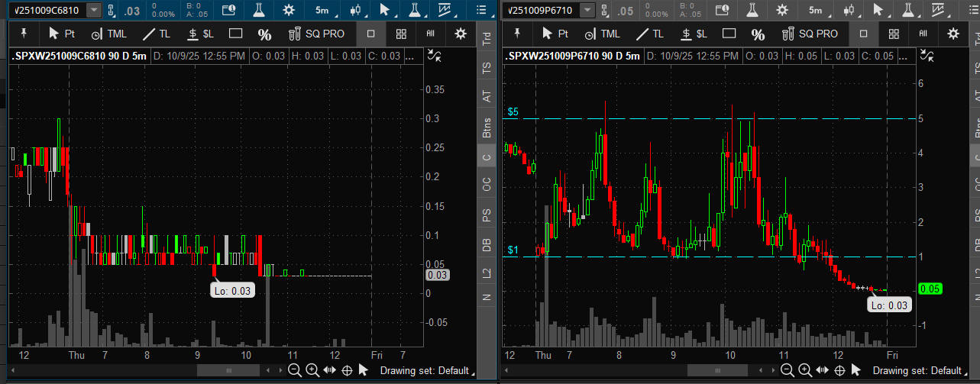Select the % percent tool on right chart toolbar
The width and height of the screenshot is (980, 384).
coord(758,34)
